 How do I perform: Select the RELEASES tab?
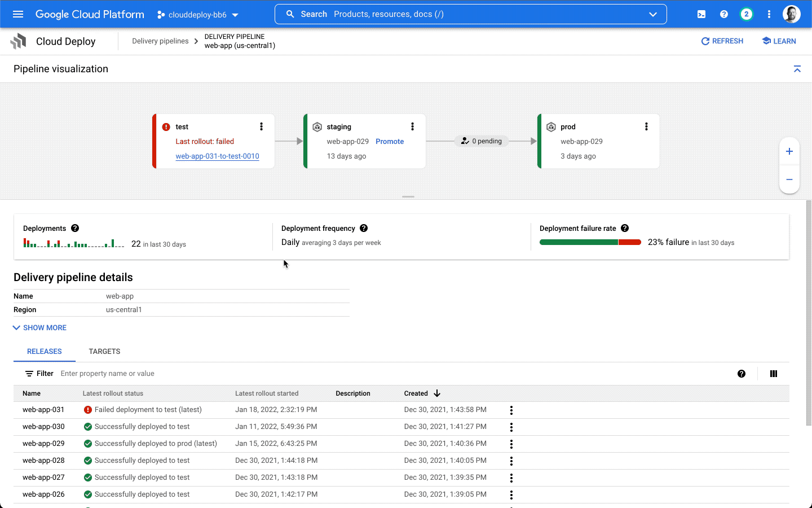[x=45, y=352]
